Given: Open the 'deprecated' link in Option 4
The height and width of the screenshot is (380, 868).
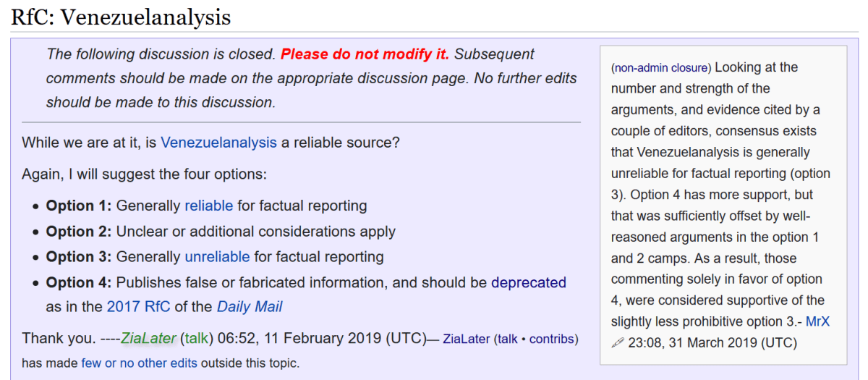Looking at the screenshot, I should click(529, 282).
